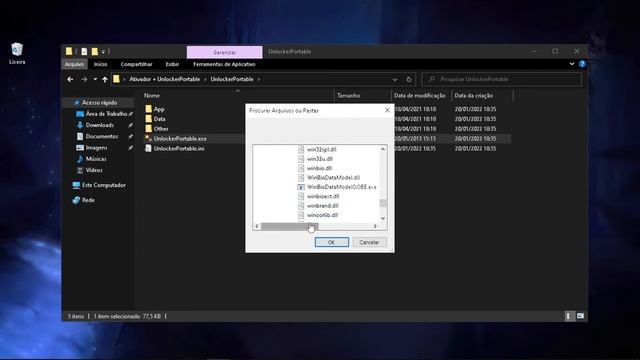The height and width of the screenshot is (360, 640).
Task: Select the Data folder
Action: [159, 119]
